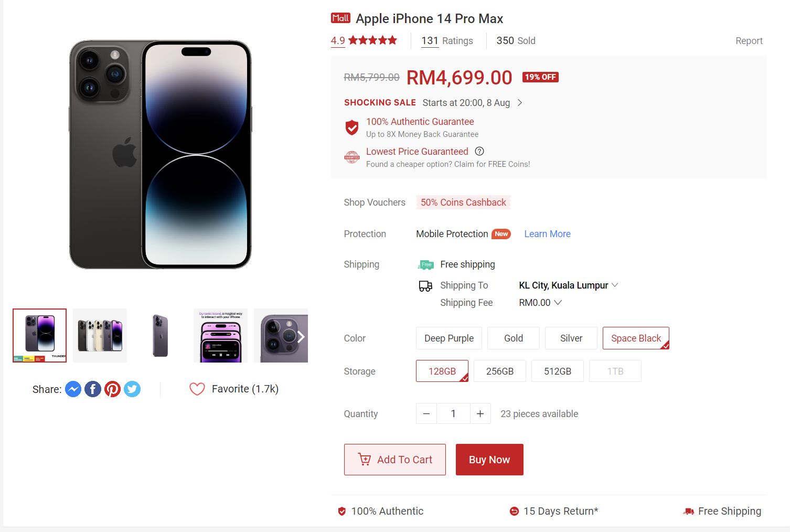790x532 pixels.
Task: Favorite the product with heart icon
Action: (197, 389)
